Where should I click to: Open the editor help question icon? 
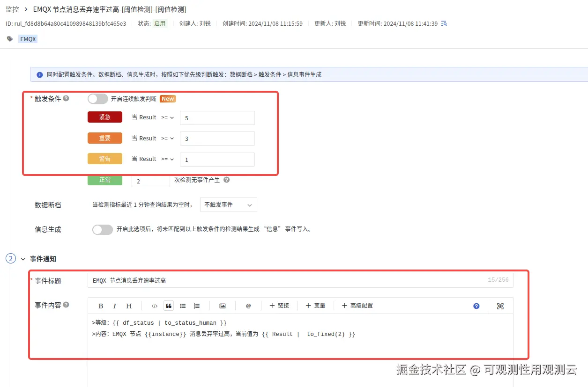point(476,306)
